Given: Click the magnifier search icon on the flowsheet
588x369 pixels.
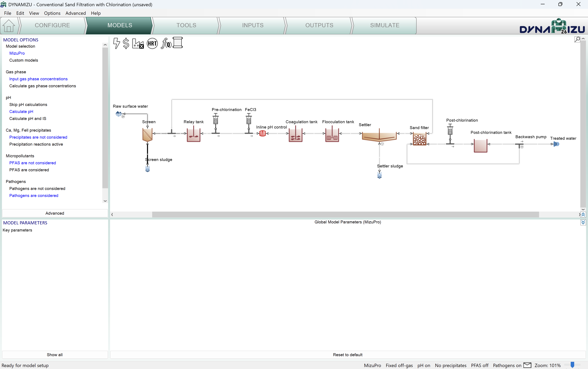Looking at the screenshot, I should point(577,39).
